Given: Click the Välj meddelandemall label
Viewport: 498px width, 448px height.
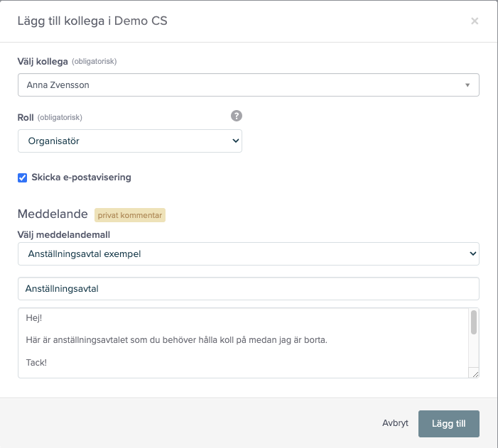Looking at the screenshot, I should (x=63, y=234).
